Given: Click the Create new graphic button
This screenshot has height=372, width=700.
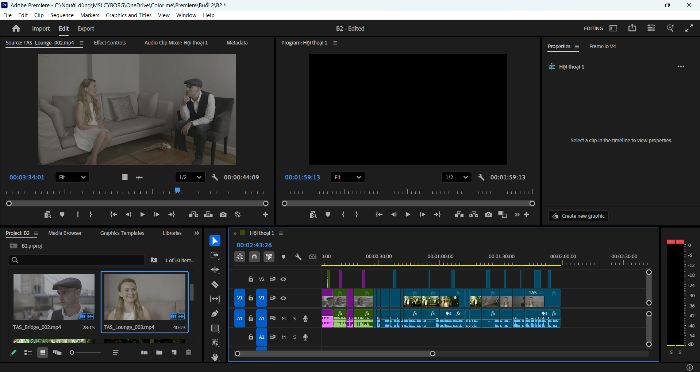Looking at the screenshot, I should pos(578,216).
